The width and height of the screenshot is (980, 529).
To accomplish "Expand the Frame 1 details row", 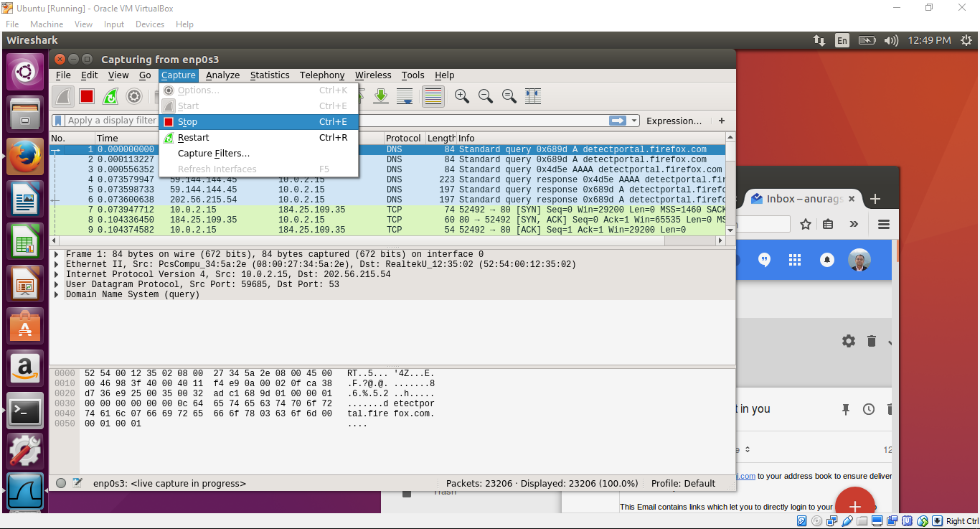I will click(57, 255).
